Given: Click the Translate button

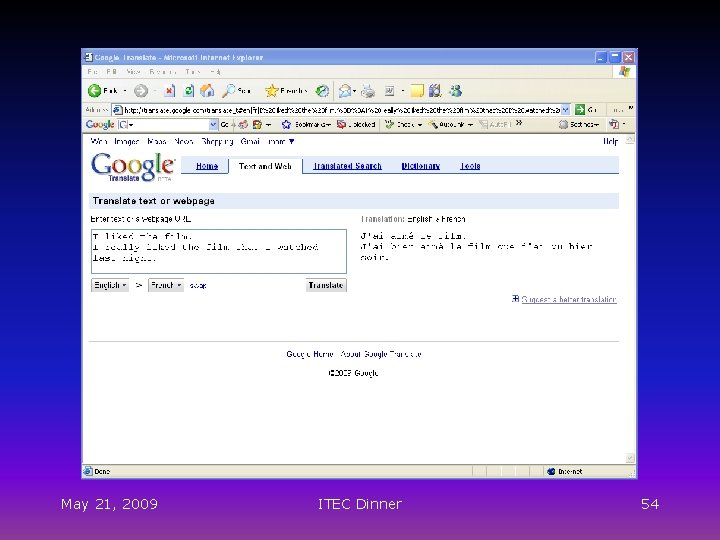Looking at the screenshot, I should coord(326,285).
